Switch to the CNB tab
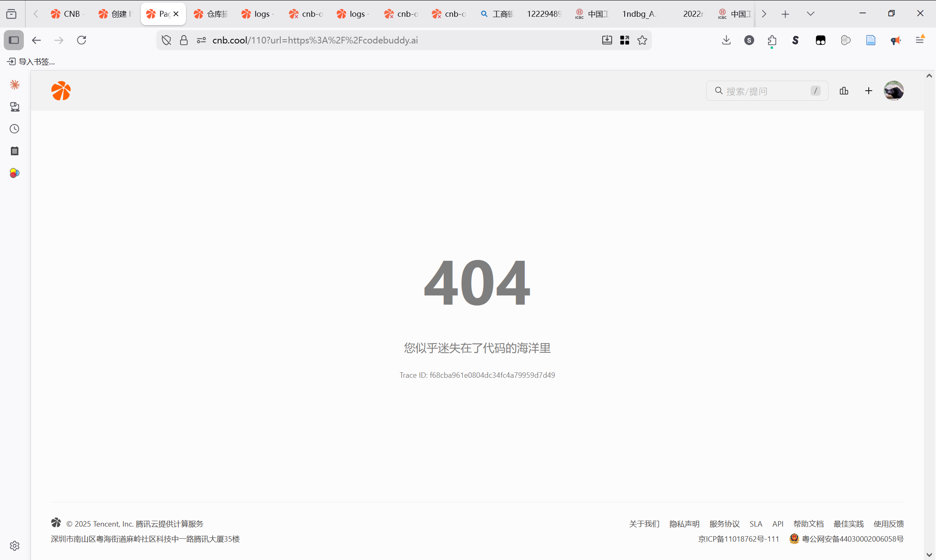Viewport: 936px width, 560px height. [67, 14]
